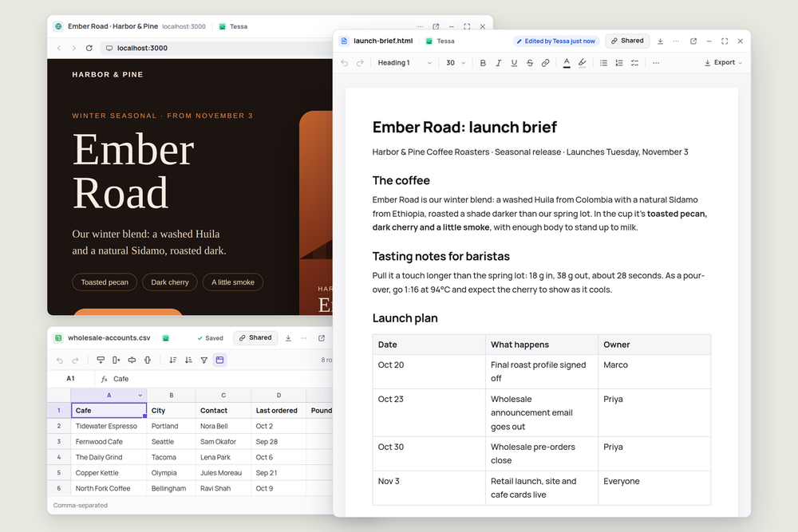798x532 pixels.
Task: Select the Jules Moreau contact cell
Action: point(223,472)
